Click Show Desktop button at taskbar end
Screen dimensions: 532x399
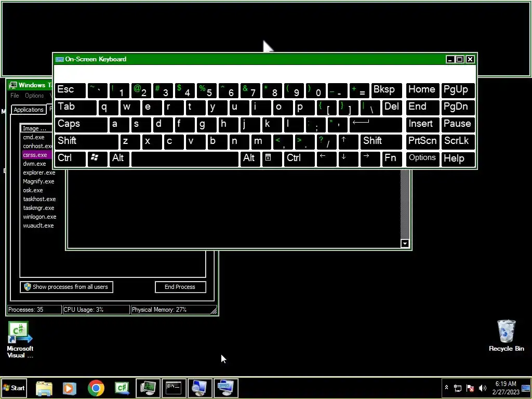point(526,388)
